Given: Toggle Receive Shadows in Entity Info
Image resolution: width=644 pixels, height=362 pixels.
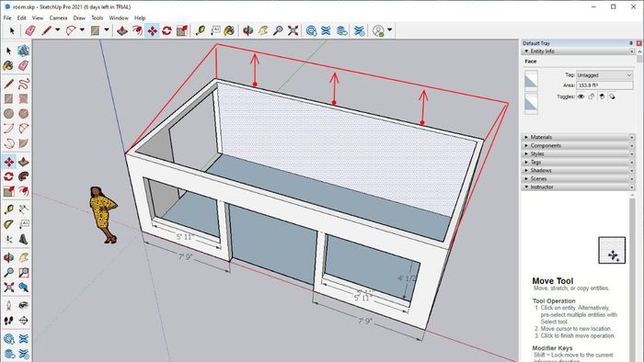Looking at the screenshot, I should 602,96.
